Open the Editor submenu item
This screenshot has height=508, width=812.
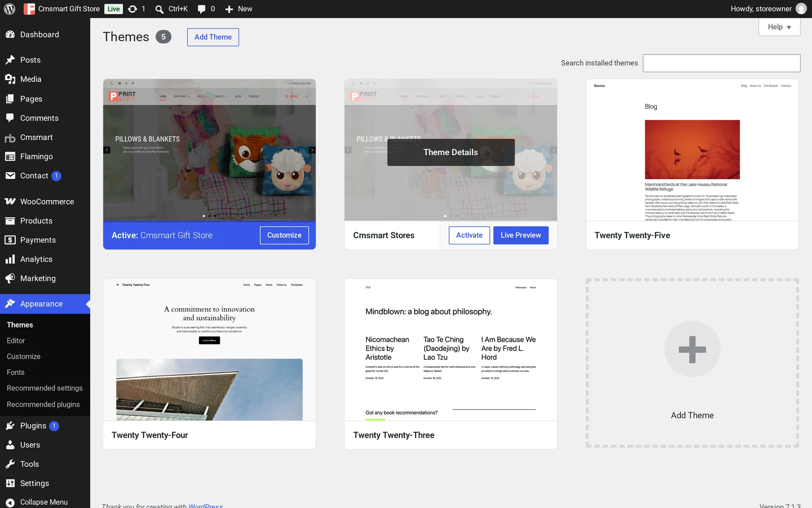click(x=16, y=341)
